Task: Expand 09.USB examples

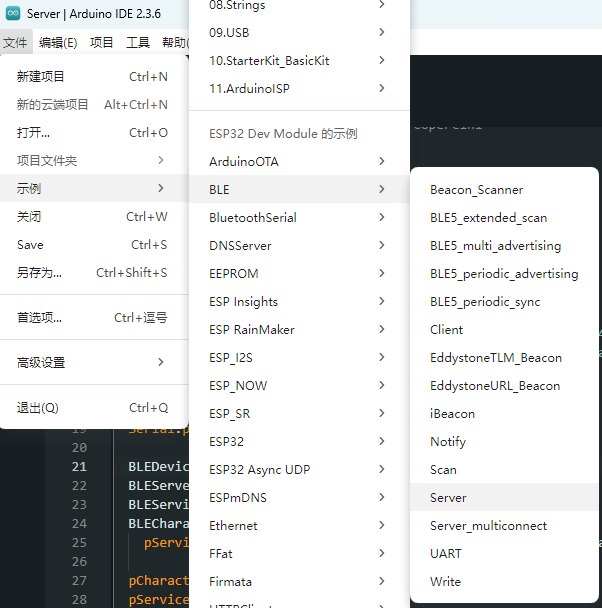Action: 299,32
